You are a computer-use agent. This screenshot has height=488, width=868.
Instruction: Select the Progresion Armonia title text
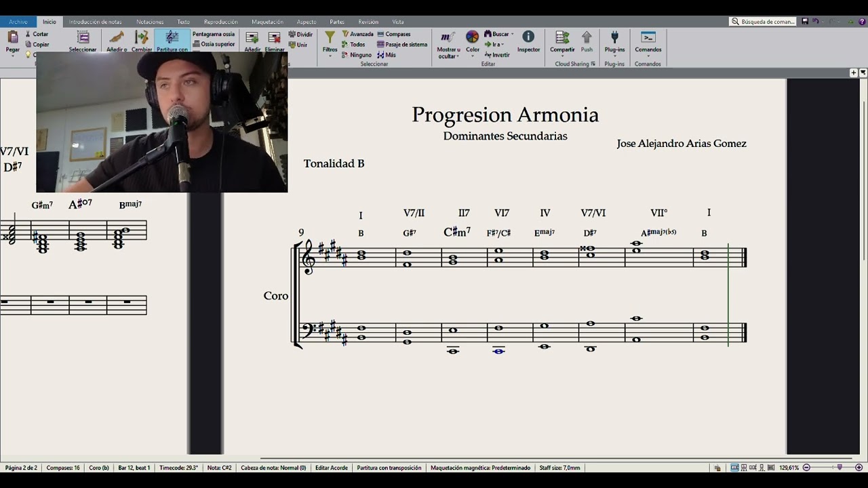[x=505, y=115]
